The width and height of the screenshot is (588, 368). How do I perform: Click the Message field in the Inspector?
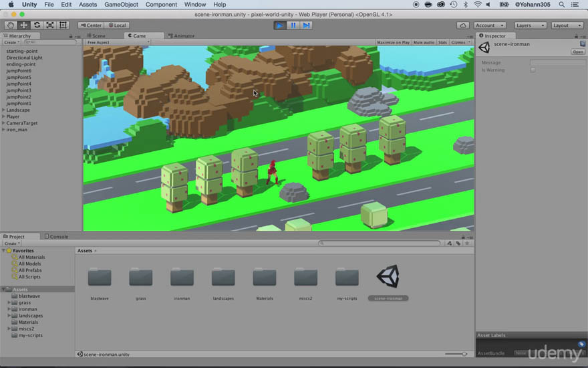(558, 62)
